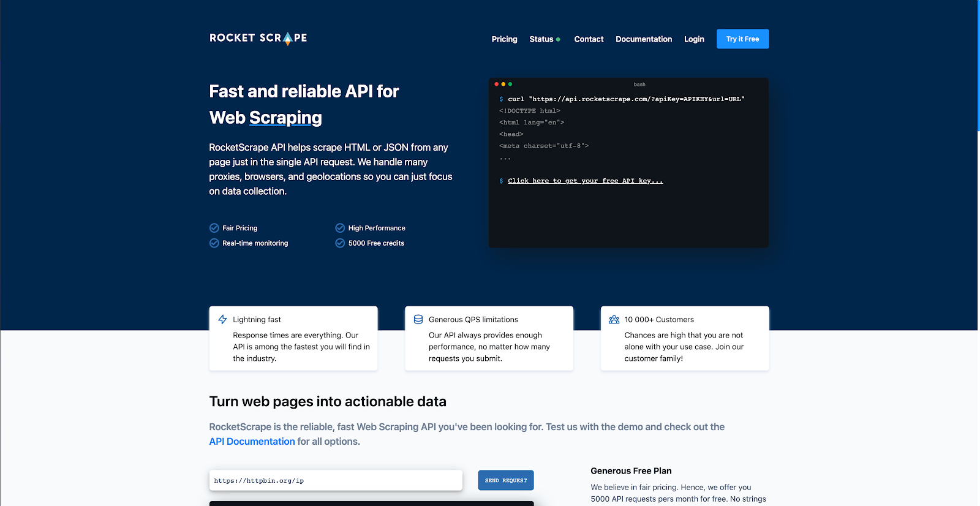Image resolution: width=980 pixels, height=506 pixels.
Task: Click the Generous Free Plan heading
Action: (x=631, y=471)
